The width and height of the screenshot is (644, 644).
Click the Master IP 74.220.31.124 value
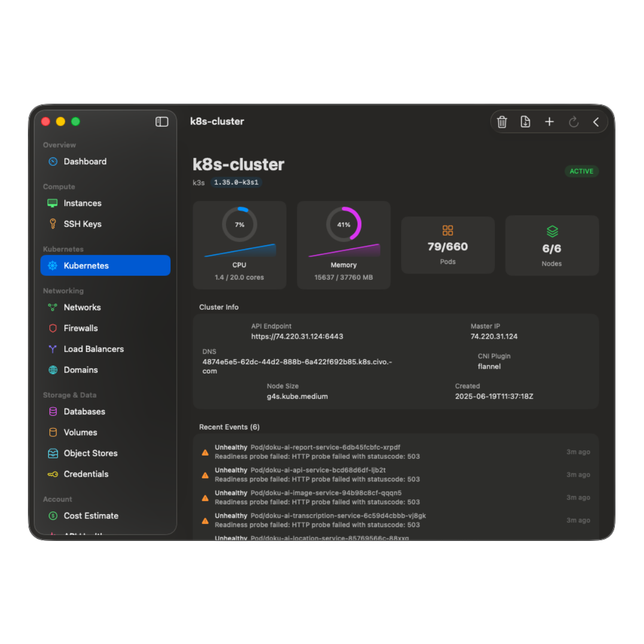(494, 336)
